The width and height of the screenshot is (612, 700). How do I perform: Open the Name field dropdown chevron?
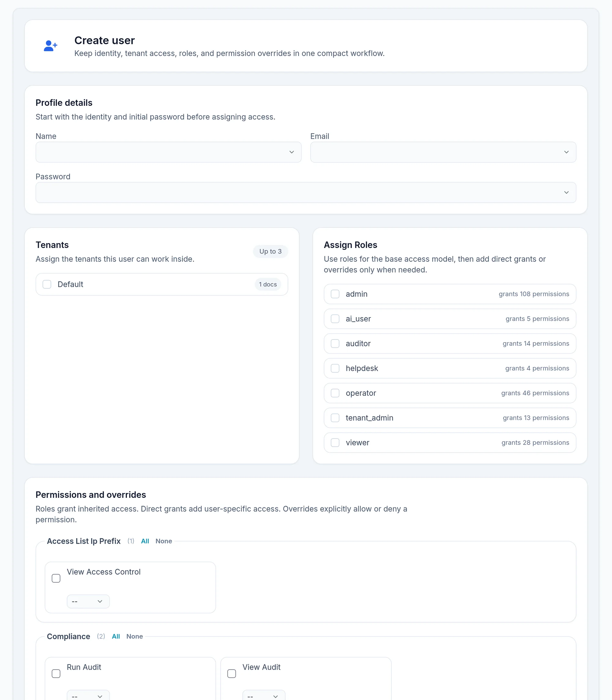(292, 152)
